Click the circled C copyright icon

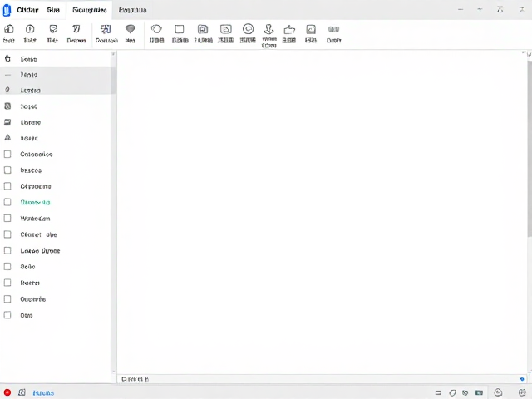[x=248, y=29]
